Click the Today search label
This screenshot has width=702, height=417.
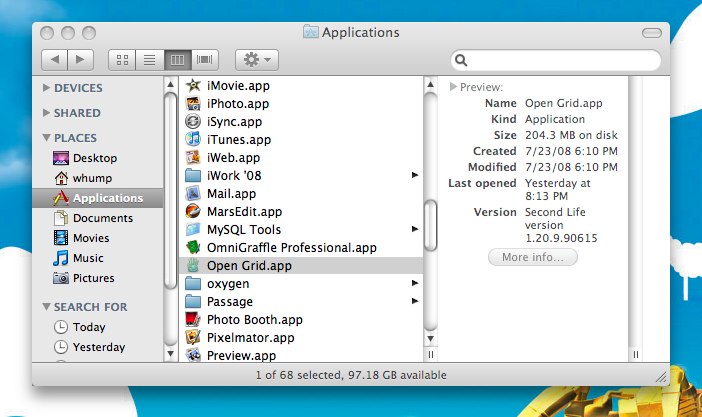pyautogui.click(x=89, y=327)
